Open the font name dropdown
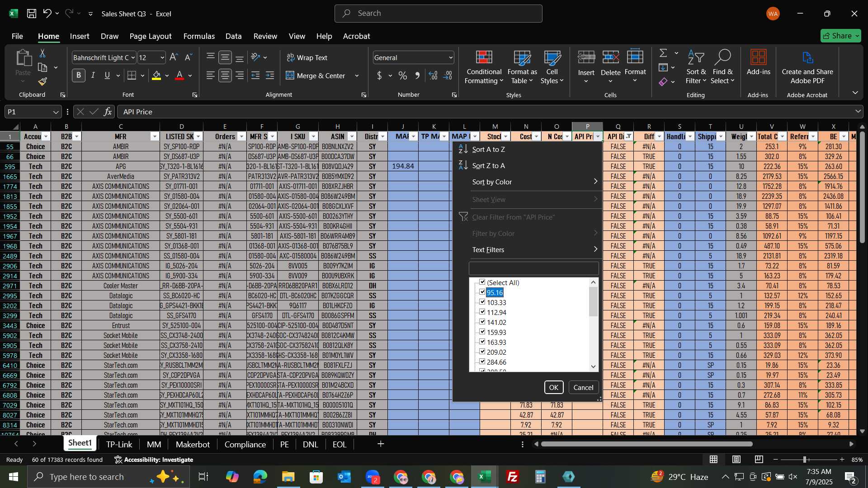The height and width of the screenshot is (488, 868). click(x=132, y=57)
